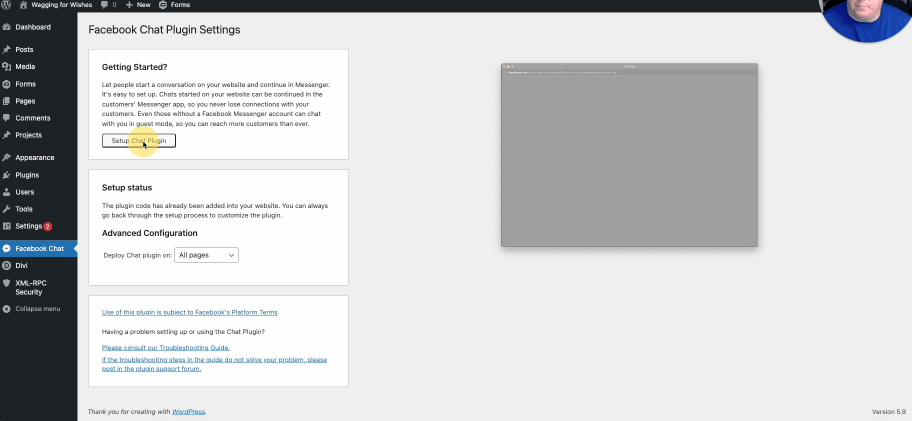
Task: Click the XML-RPC Security shield icon
Action: pos(6,283)
